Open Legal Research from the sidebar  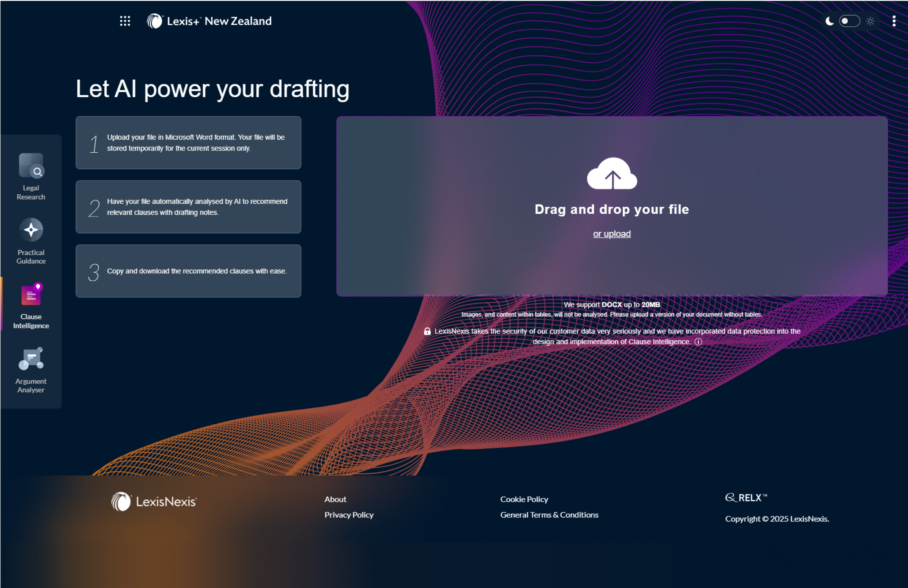pos(31,177)
